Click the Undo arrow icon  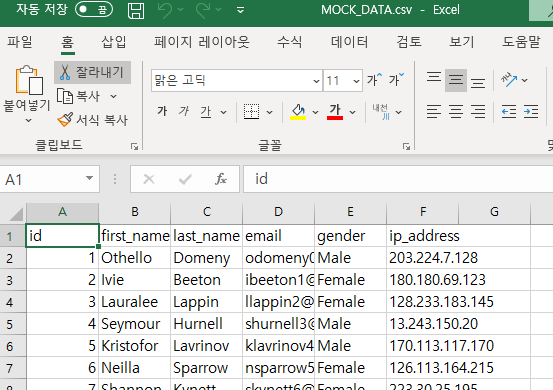click(x=165, y=10)
